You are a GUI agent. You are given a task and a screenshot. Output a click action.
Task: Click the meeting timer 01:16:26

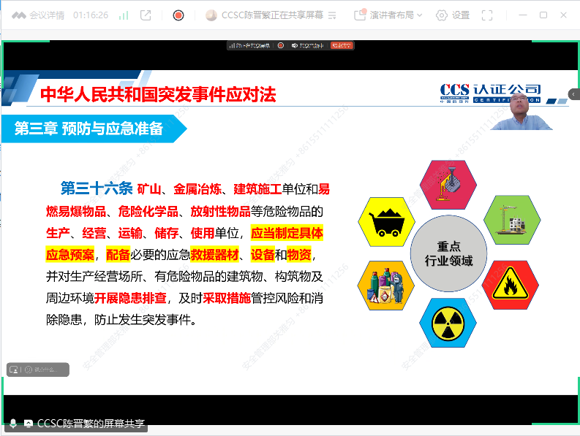[91, 15]
